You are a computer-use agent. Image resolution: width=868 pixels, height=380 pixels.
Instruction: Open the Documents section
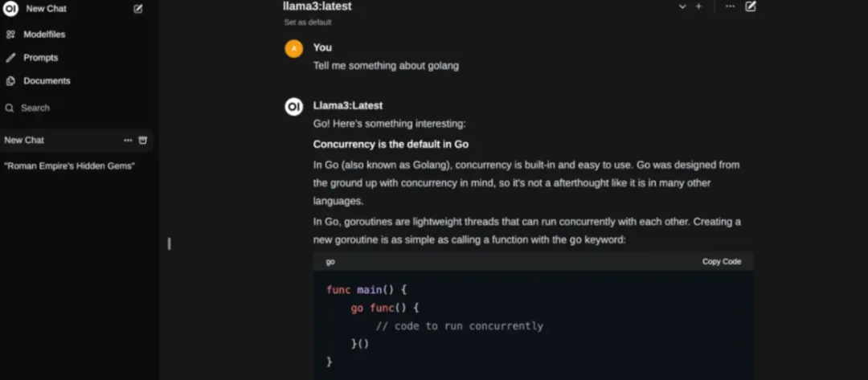[x=47, y=81]
